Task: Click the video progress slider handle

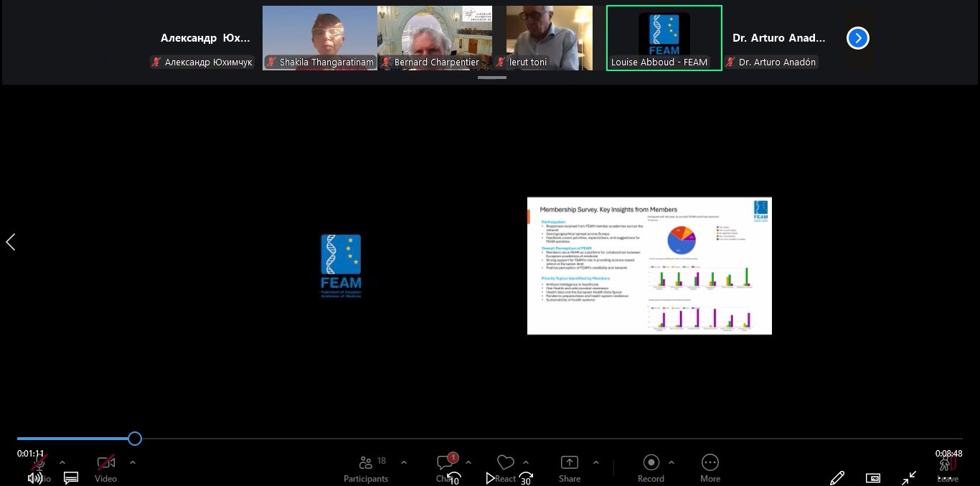Action: point(135,439)
